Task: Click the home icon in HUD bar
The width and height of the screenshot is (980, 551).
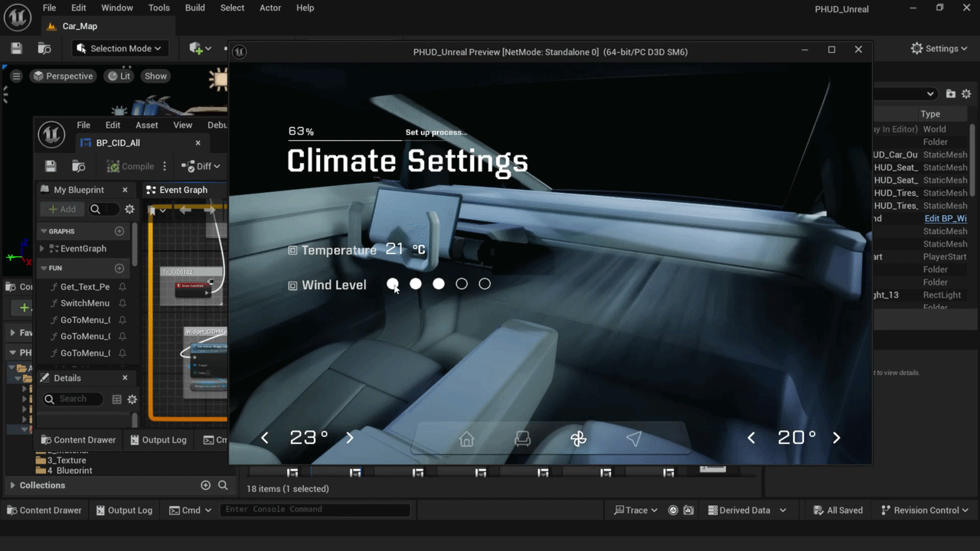Action: click(466, 439)
